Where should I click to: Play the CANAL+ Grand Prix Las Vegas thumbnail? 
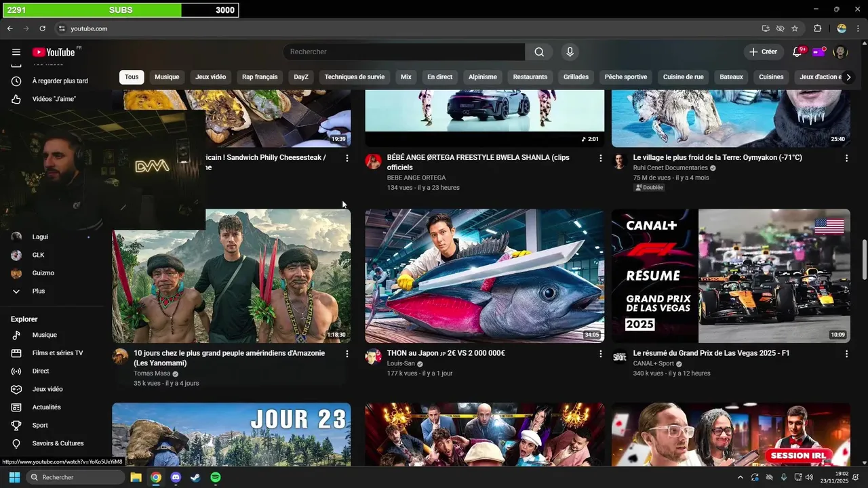(731, 276)
